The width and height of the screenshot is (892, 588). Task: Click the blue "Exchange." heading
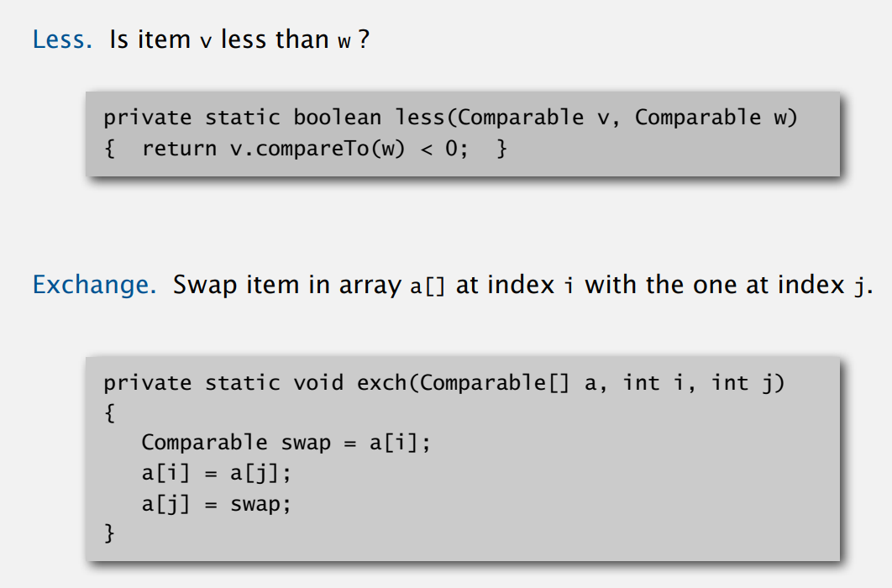point(94,285)
